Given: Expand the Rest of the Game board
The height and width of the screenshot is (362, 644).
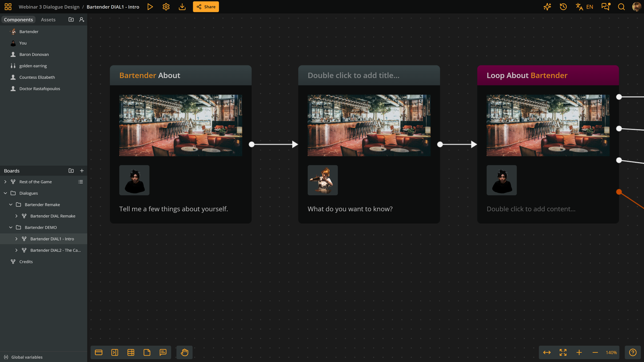Looking at the screenshot, I should (x=5, y=182).
